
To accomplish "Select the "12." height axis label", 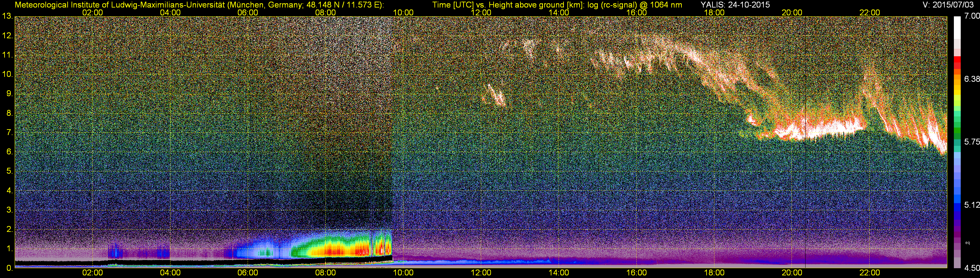I will 8,36.
